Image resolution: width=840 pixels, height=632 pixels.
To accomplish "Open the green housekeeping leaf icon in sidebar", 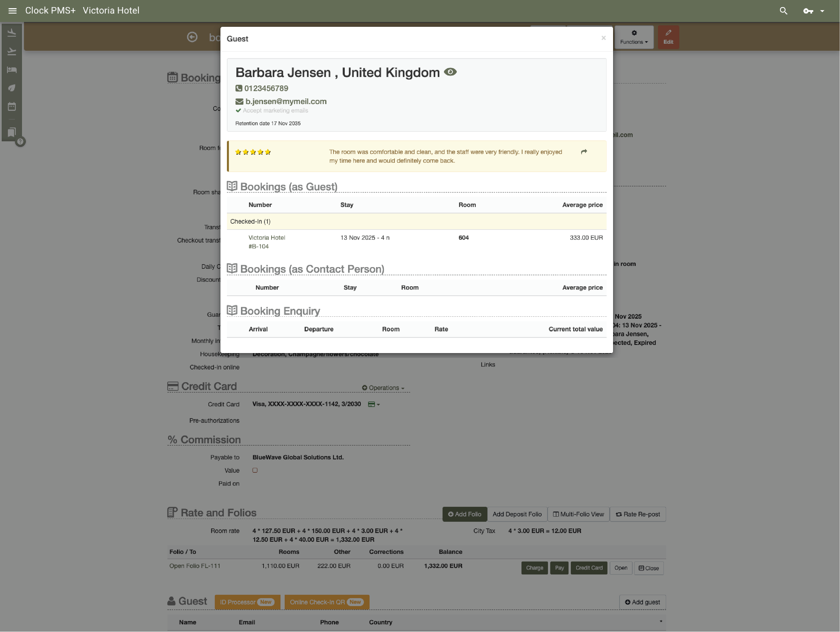I will pos(12,88).
